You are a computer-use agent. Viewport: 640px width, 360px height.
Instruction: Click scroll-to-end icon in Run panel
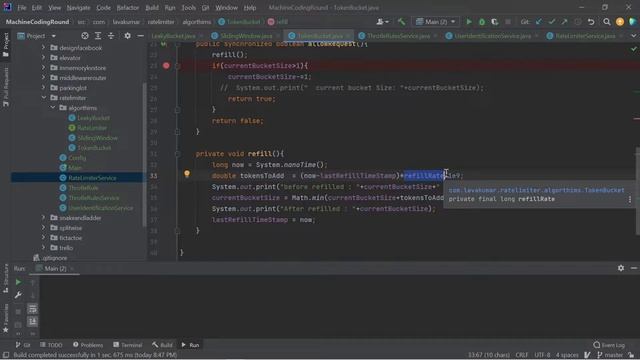point(32,322)
